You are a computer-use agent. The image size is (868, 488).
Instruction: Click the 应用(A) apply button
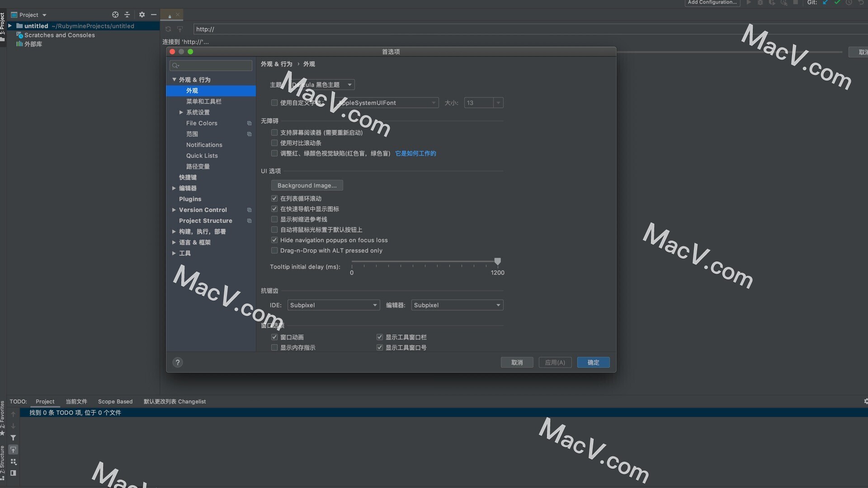pos(555,361)
